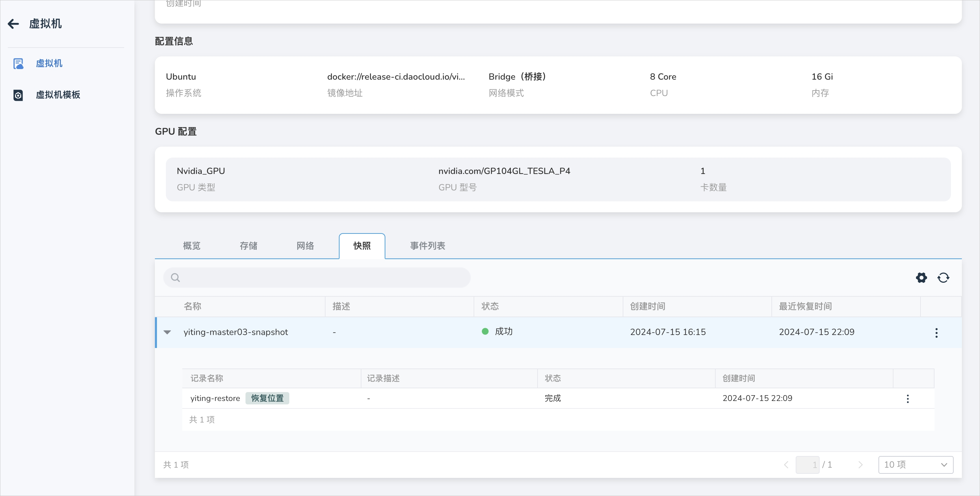
Task: Click the 最近恢复时间 column header
Action: [805, 306]
